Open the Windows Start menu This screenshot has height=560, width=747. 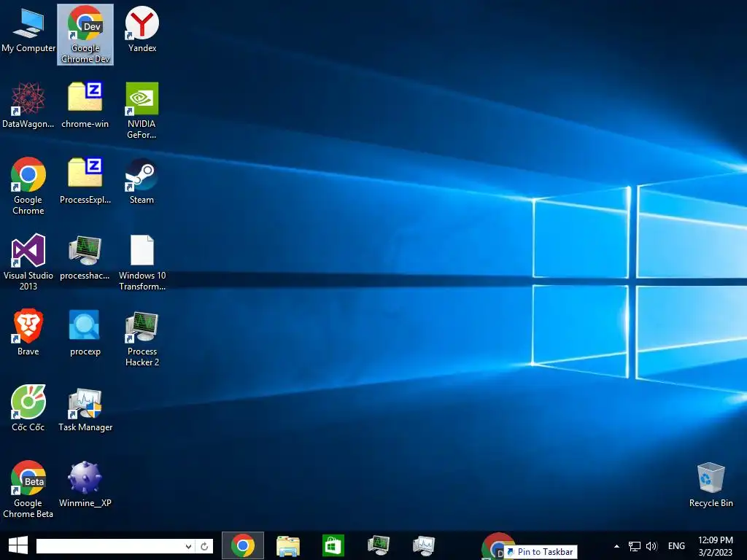[18, 545]
